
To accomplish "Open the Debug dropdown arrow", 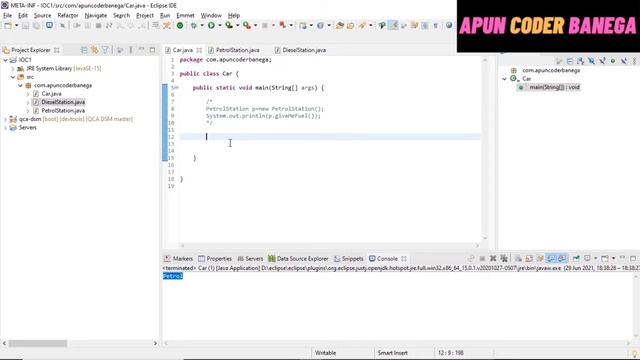I will 202,25.
